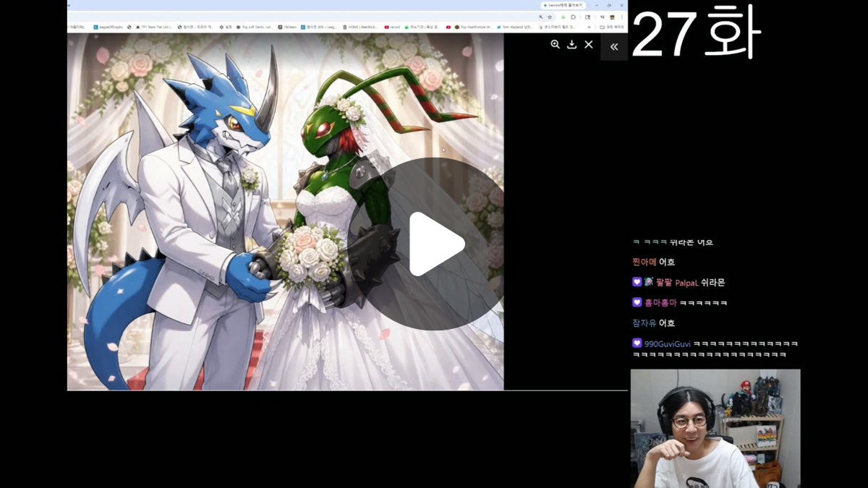Click the green extension icon in the toolbar
Image resolution: width=868 pixels, height=488 pixels.
pyautogui.click(x=563, y=17)
